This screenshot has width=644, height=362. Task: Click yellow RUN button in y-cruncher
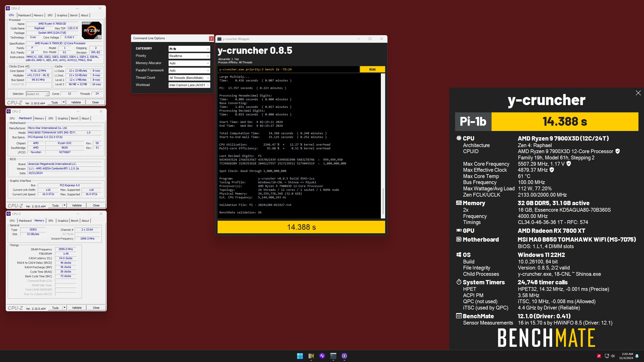tap(372, 69)
